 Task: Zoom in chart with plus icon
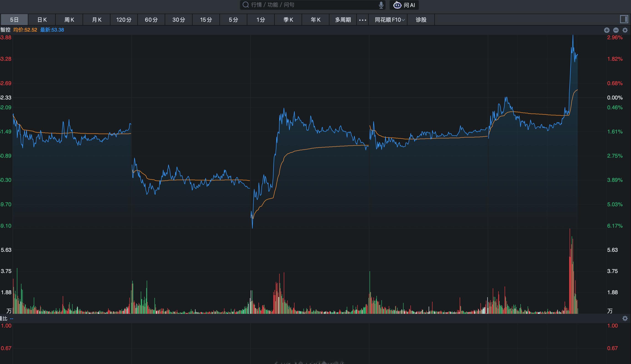point(607,30)
